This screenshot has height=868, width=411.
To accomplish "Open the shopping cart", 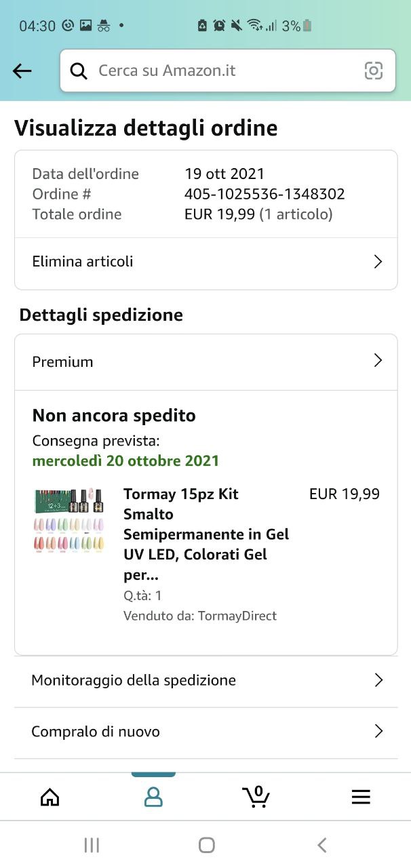I will click(256, 797).
